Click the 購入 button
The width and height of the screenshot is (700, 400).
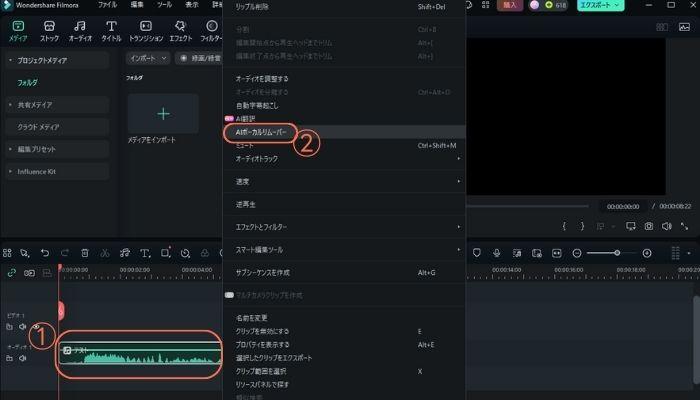tap(510, 5)
